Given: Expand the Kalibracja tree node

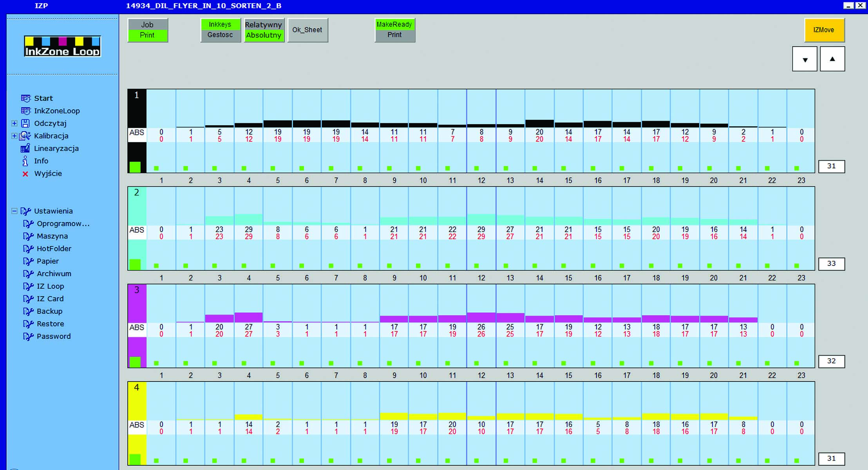Looking at the screenshot, I should pyautogui.click(x=14, y=136).
